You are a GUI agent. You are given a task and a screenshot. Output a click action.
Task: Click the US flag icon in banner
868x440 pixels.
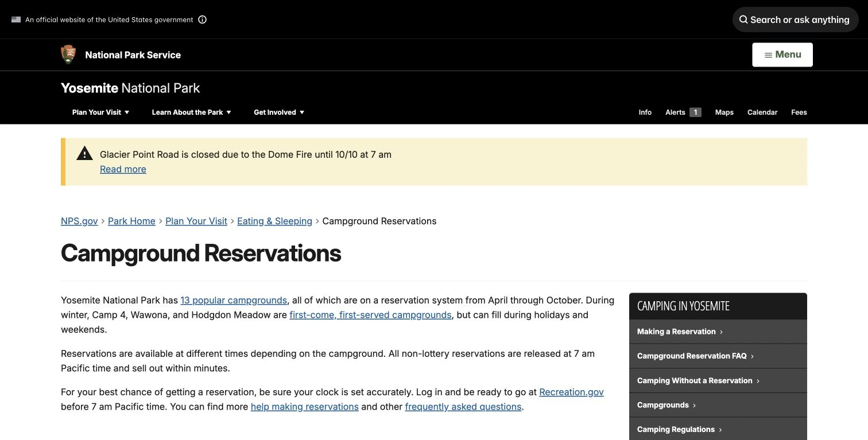(x=16, y=20)
